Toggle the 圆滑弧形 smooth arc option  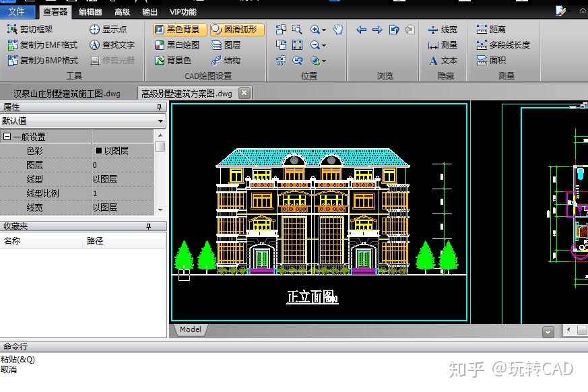(x=237, y=29)
